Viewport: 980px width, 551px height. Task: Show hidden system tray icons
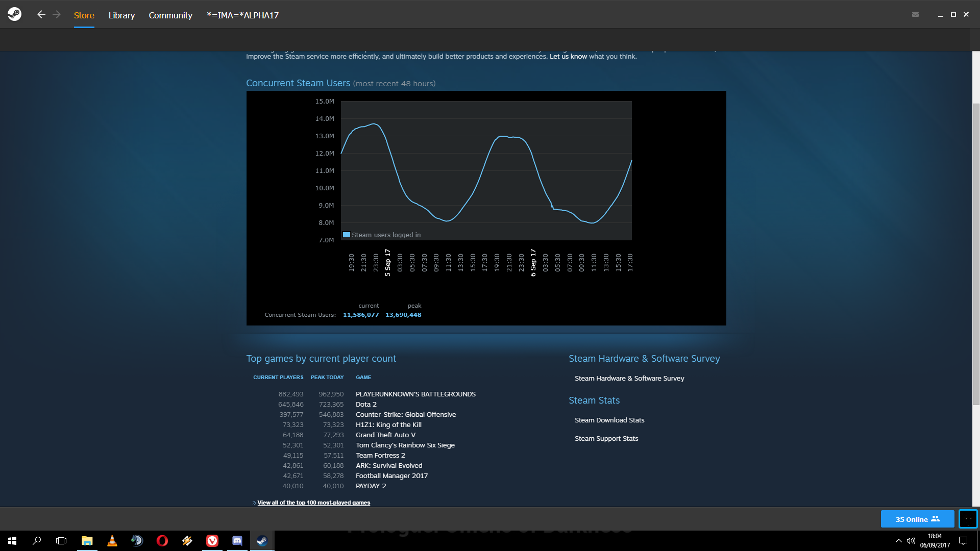click(899, 541)
